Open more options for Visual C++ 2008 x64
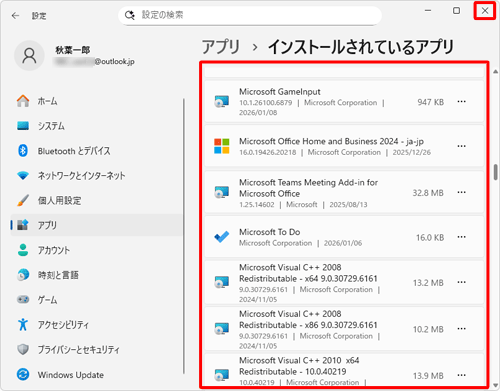Viewport: 500px width, 391px height. click(461, 282)
